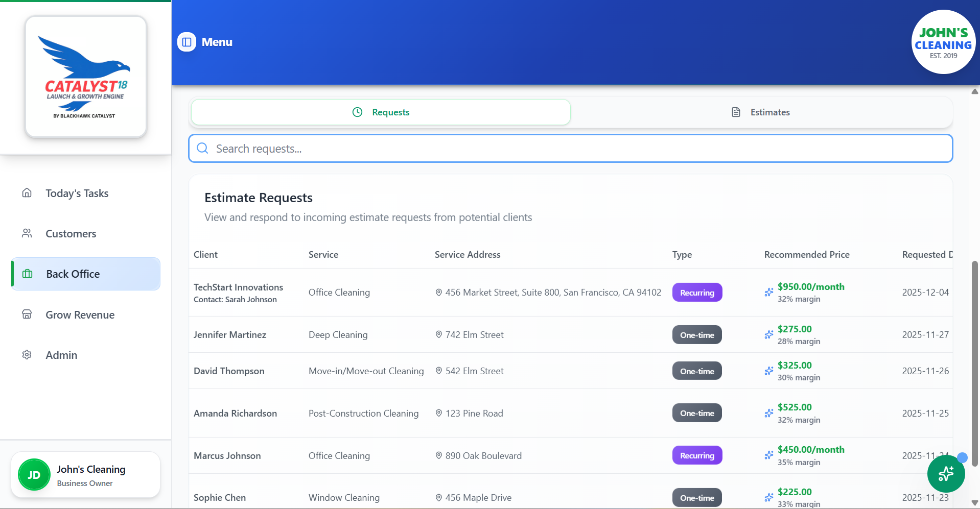This screenshot has width=980, height=509.
Task: Click the Customers people icon in sidebar
Action: [x=27, y=233]
